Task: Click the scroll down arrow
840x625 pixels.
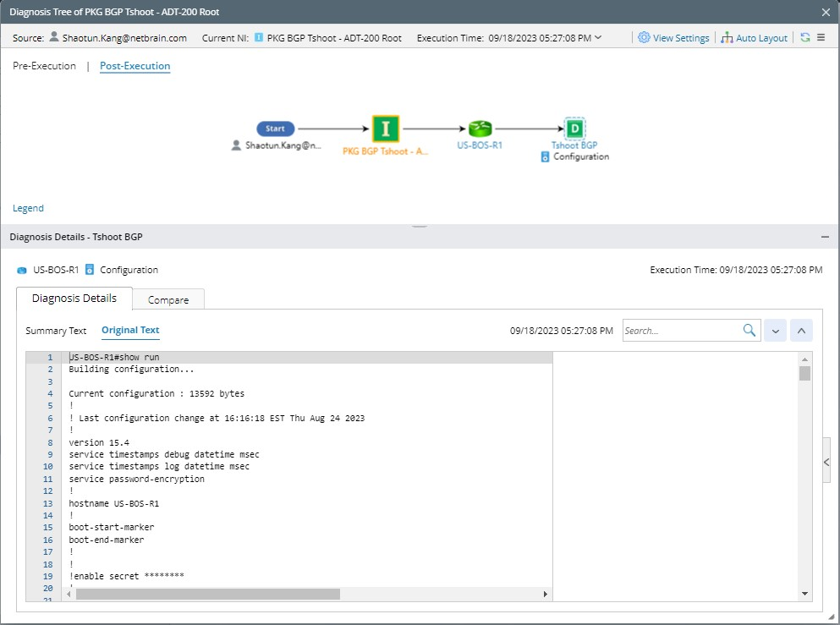Action: tap(804, 594)
